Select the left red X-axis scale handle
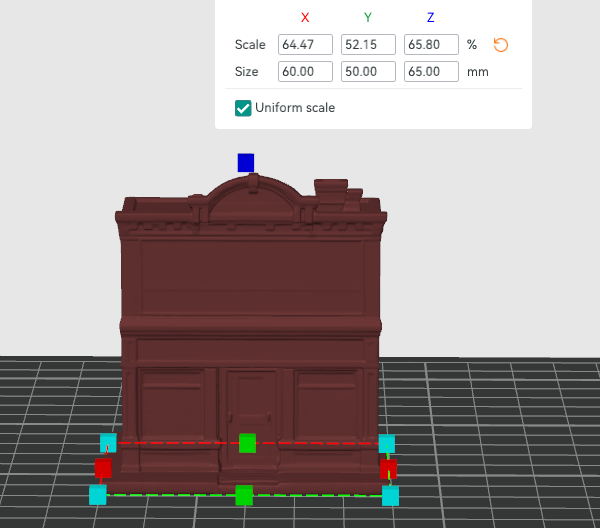Image resolution: width=600 pixels, height=528 pixels. 103,468
